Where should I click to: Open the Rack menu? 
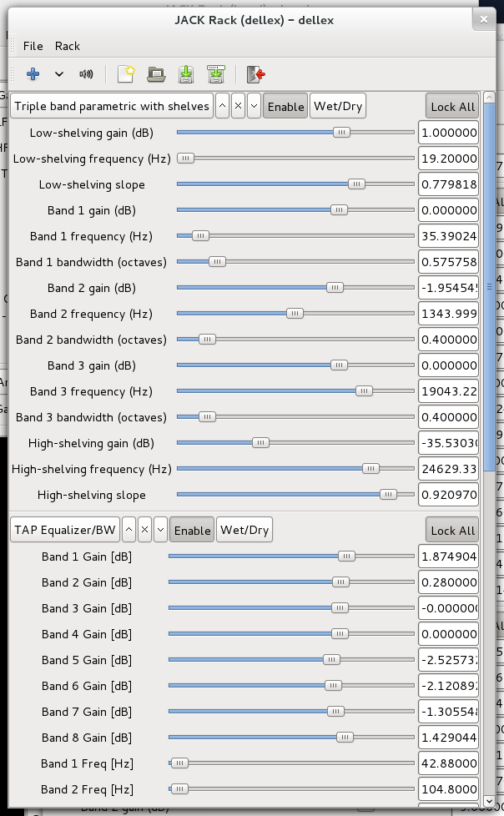tap(67, 46)
